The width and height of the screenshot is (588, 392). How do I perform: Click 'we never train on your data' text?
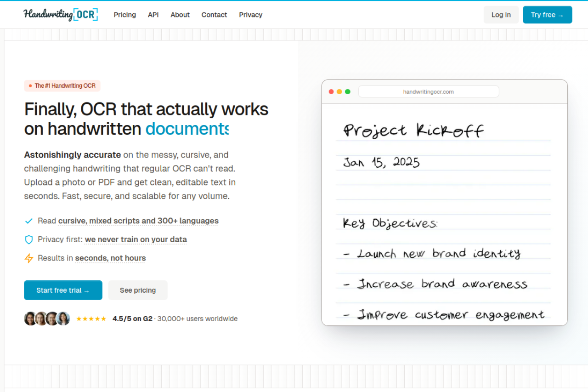click(x=136, y=239)
